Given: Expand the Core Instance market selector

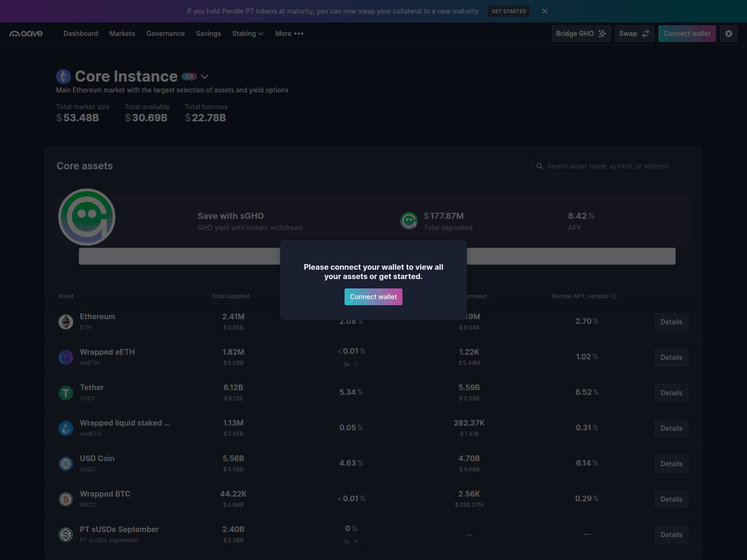Looking at the screenshot, I should (x=204, y=77).
